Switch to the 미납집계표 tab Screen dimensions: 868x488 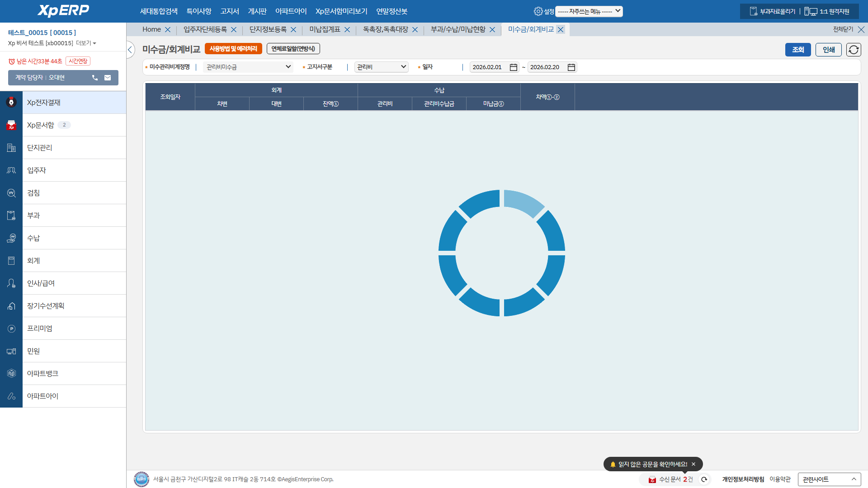coord(325,29)
